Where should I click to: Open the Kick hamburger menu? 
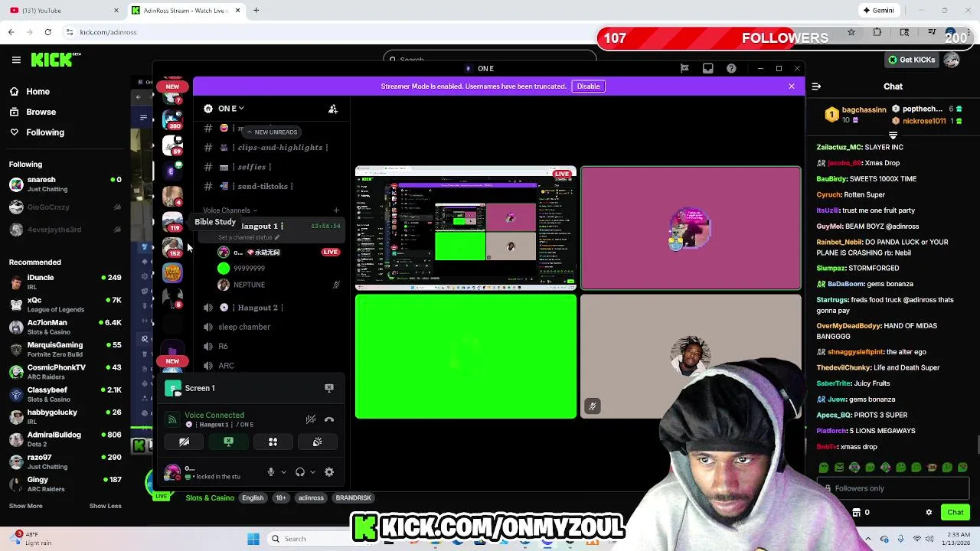pos(16,60)
